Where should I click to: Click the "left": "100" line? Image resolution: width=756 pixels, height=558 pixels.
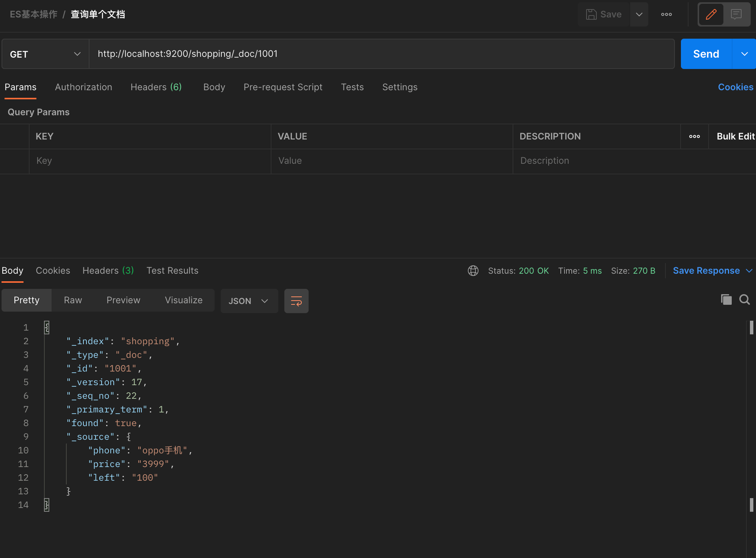point(123,478)
